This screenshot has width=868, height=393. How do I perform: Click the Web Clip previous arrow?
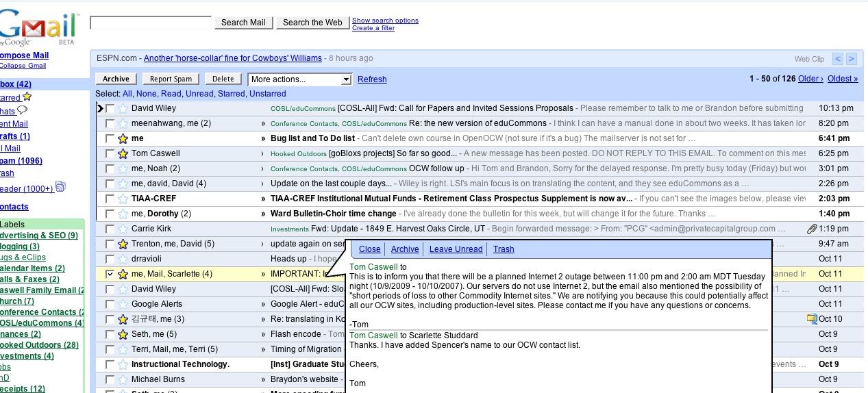(x=838, y=59)
